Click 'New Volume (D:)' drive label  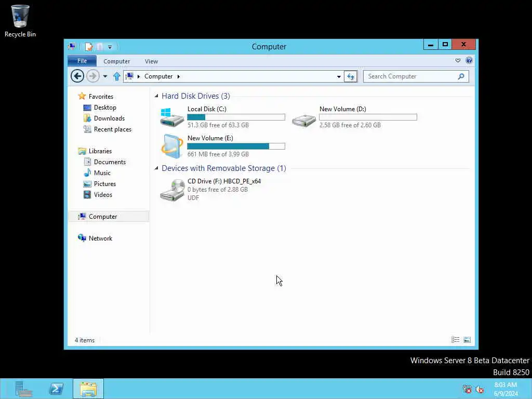point(343,109)
